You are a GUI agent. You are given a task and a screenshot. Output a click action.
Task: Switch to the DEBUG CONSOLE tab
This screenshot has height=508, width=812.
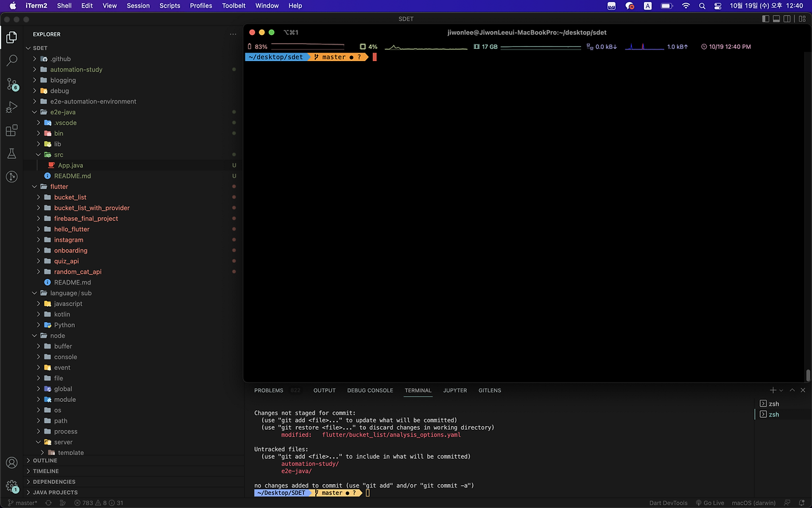[x=370, y=390]
